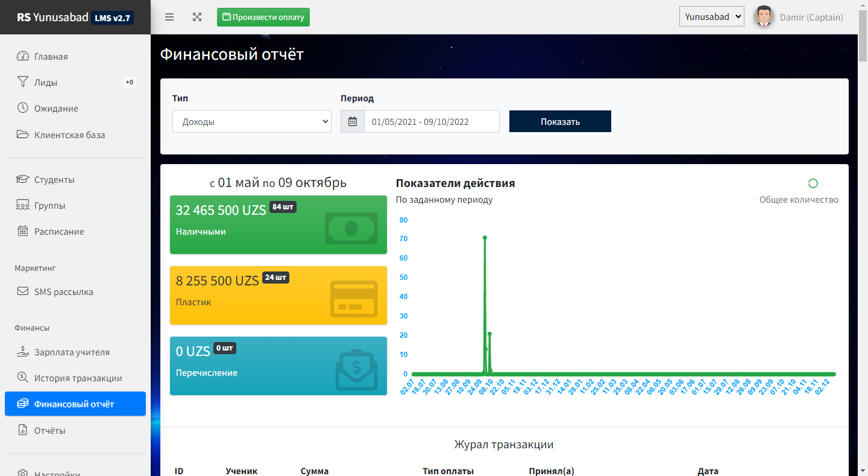Click the date range input field
Viewport: 868px width, 476px height.
[x=432, y=121]
